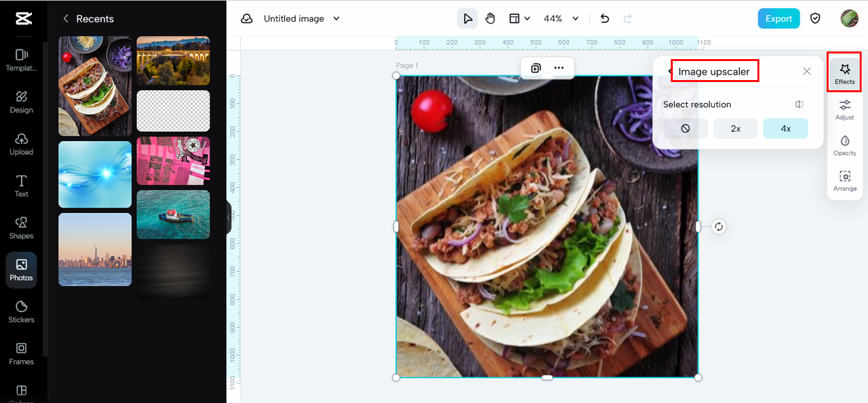Open the shield privacy icon
This screenshot has height=403, width=868.
click(x=815, y=19)
